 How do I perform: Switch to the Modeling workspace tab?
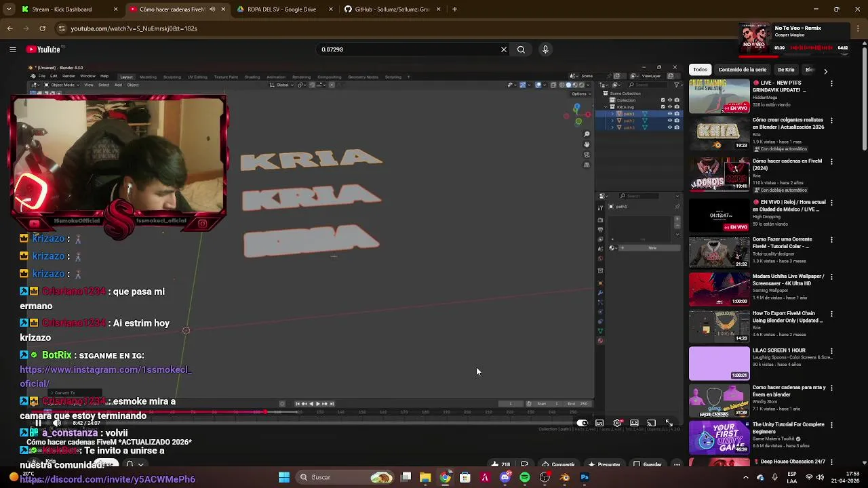point(147,77)
